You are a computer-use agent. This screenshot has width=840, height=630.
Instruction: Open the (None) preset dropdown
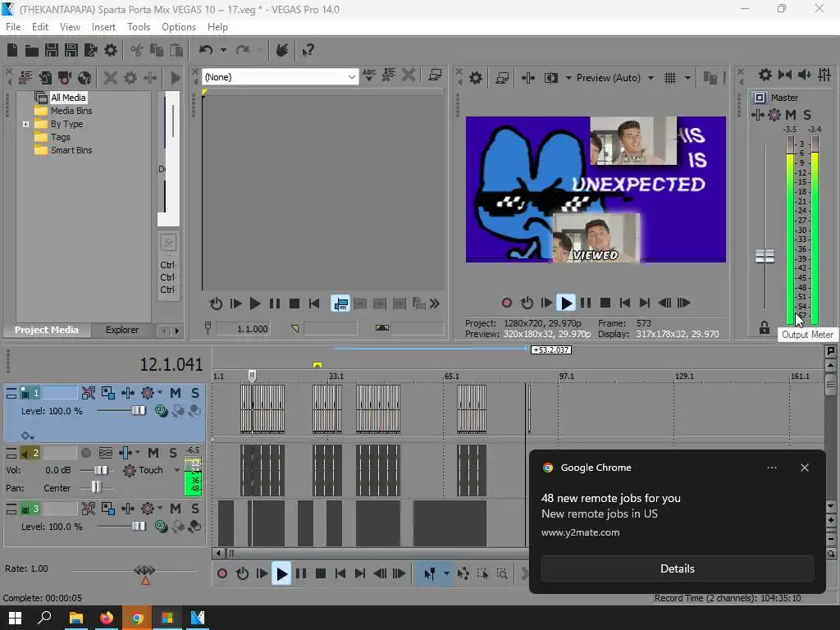tap(280, 77)
